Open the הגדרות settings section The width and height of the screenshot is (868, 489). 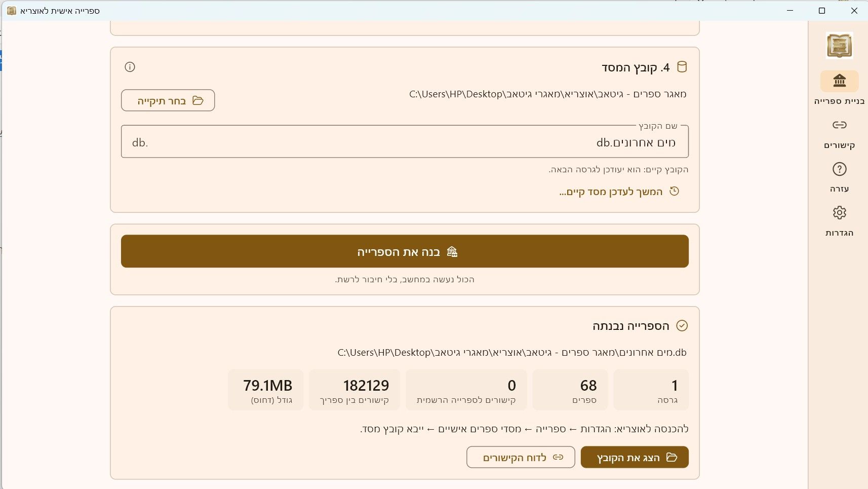point(839,221)
